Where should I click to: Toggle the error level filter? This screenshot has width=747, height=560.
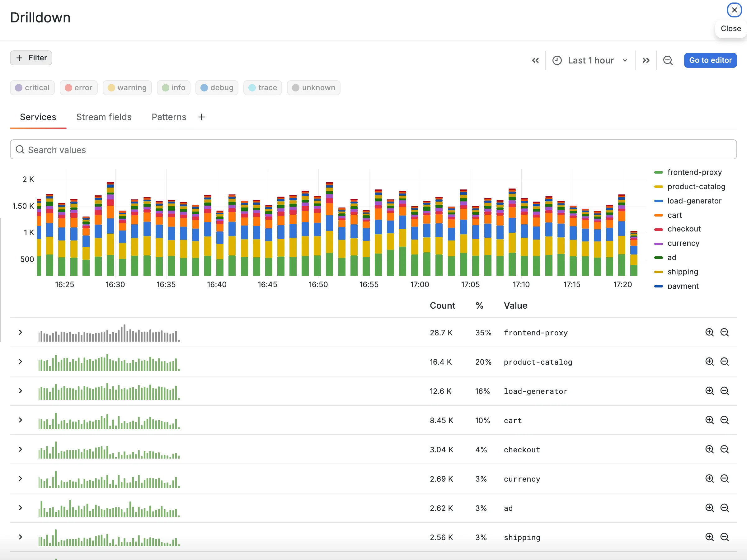coord(79,88)
